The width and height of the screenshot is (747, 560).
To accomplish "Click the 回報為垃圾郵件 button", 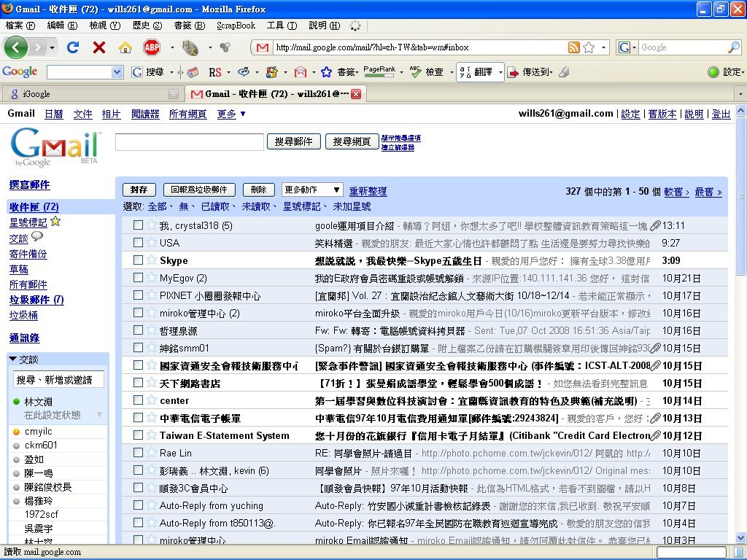I will click(x=199, y=190).
